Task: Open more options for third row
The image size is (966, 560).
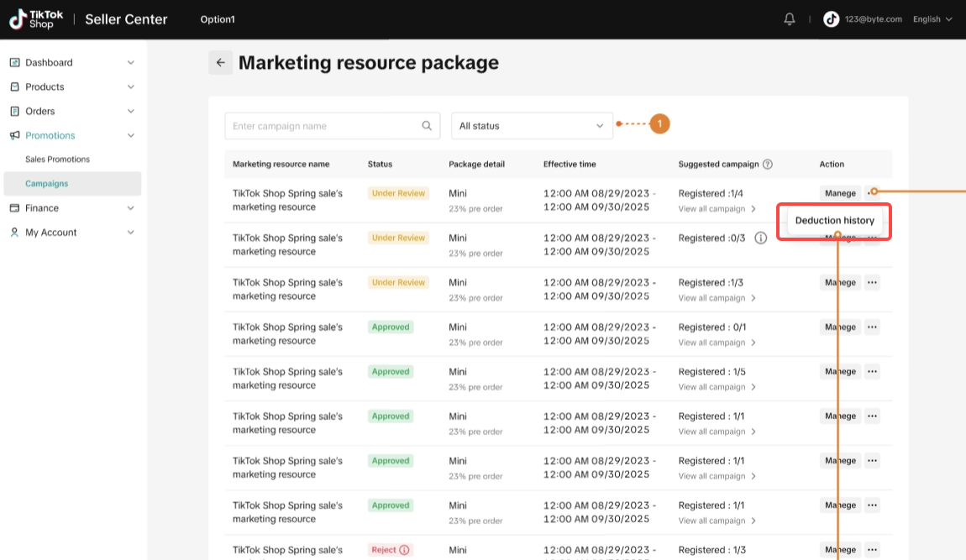Action: [872, 283]
